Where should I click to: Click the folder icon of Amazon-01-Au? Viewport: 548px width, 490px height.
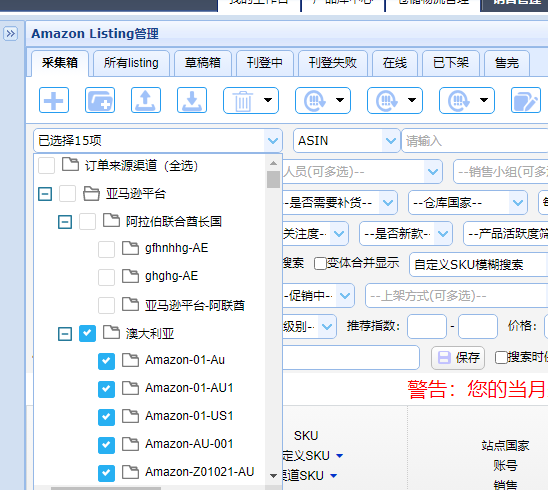click(130, 360)
